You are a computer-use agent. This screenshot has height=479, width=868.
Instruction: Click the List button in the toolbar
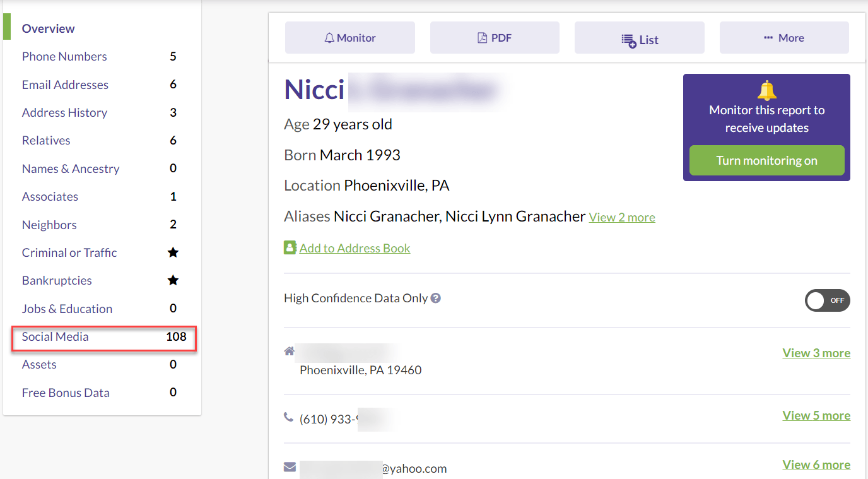[640, 38]
